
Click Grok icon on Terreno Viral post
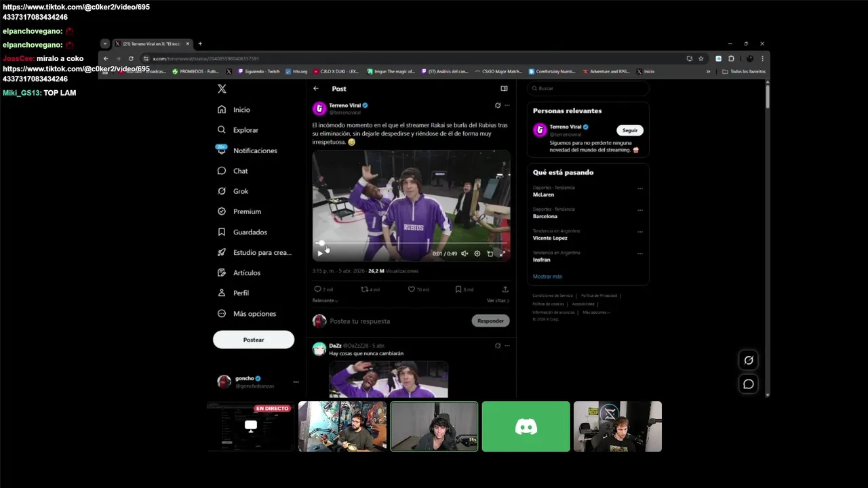pos(498,106)
